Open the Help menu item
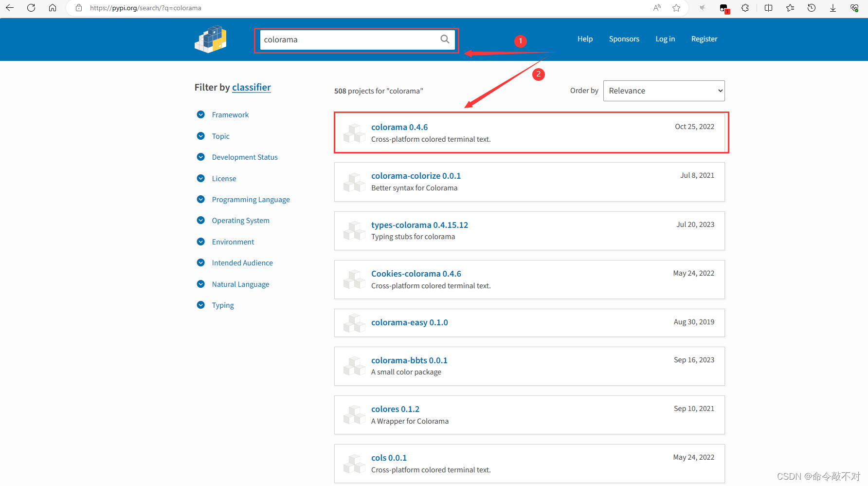868x486 pixels. click(x=585, y=39)
